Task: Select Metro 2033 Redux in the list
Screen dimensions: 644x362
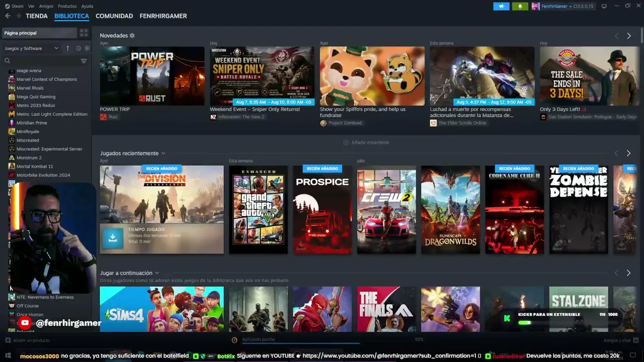Action: (x=36, y=106)
